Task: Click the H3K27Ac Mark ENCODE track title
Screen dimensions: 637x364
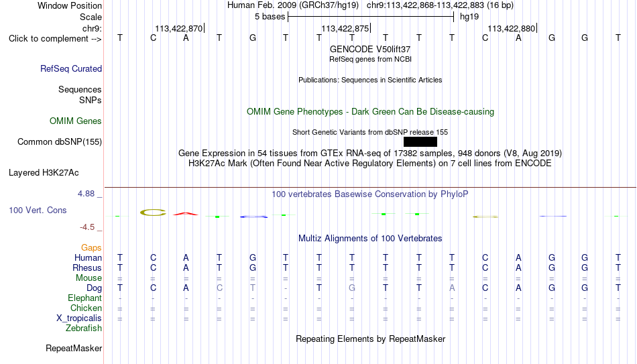Action: click(370, 164)
